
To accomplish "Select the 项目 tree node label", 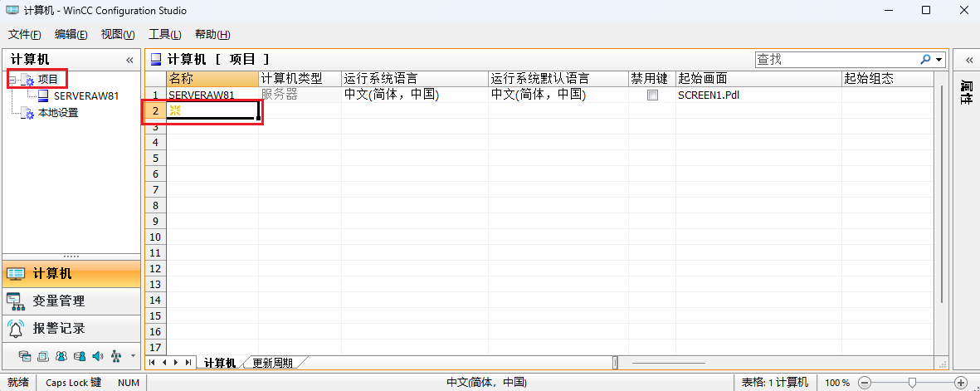I will tap(48, 80).
